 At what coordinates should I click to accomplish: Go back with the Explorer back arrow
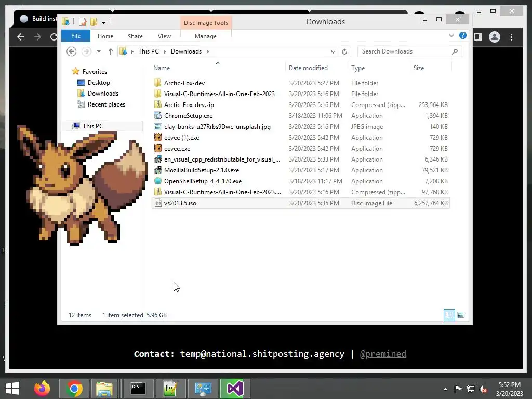click(71, 51)
